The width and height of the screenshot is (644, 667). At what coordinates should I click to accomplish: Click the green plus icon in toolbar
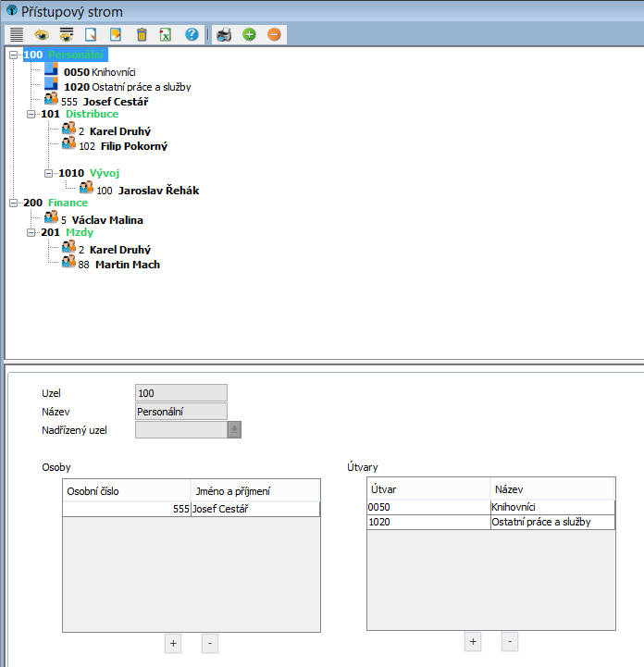coord(249,34)
